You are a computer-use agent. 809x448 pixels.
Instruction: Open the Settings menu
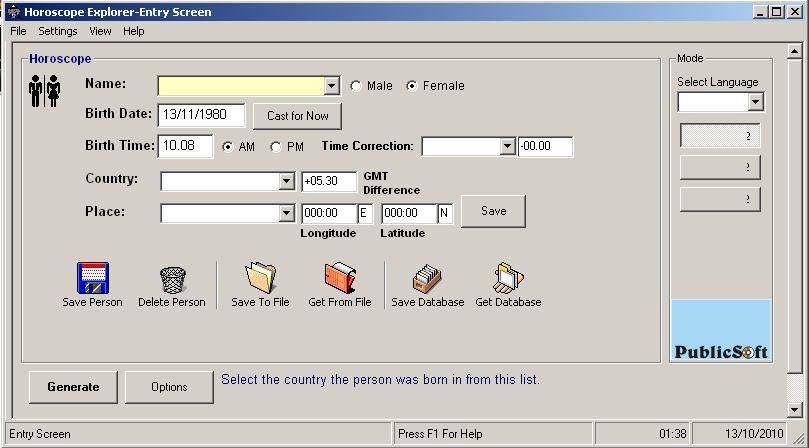tap(58, 31)
